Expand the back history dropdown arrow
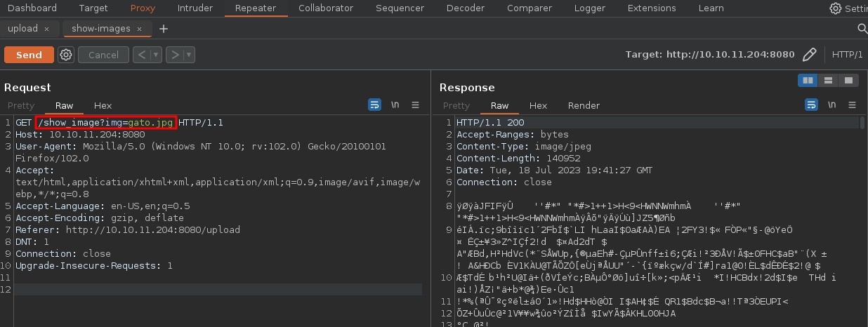 click(156, 55)
